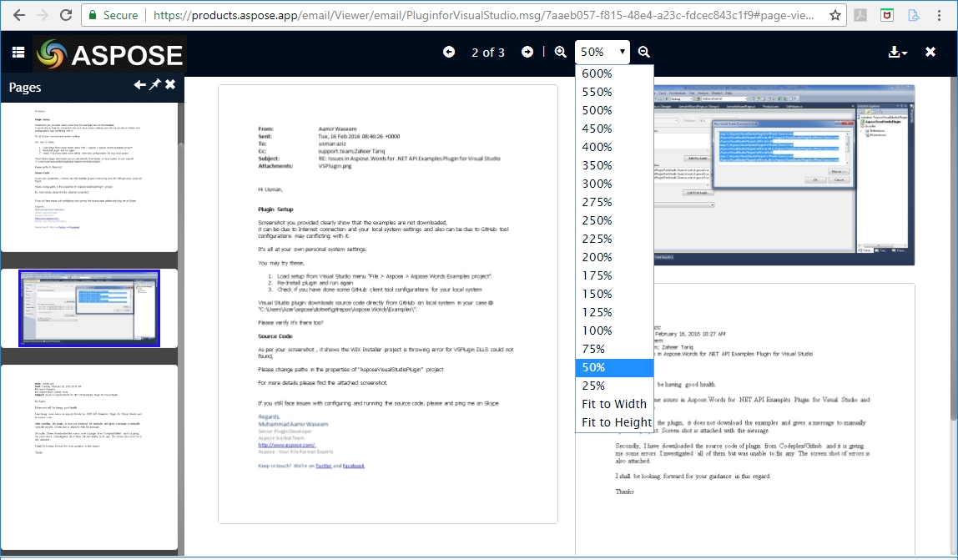Choose Fit to Height zoom option
The image size is (958, 560).
point(615,422)
